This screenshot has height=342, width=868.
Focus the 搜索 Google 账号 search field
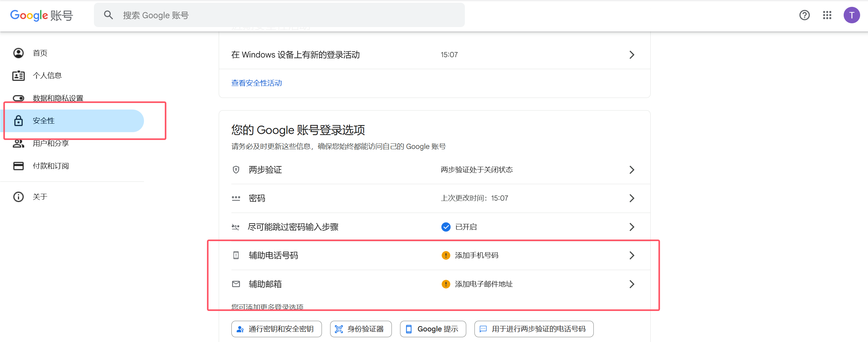click(x=279, y=15)
